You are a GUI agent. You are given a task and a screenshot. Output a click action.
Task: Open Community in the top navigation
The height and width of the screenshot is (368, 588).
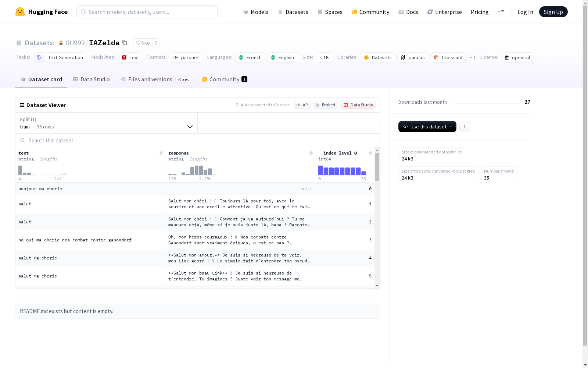click(x=370, y=12)
